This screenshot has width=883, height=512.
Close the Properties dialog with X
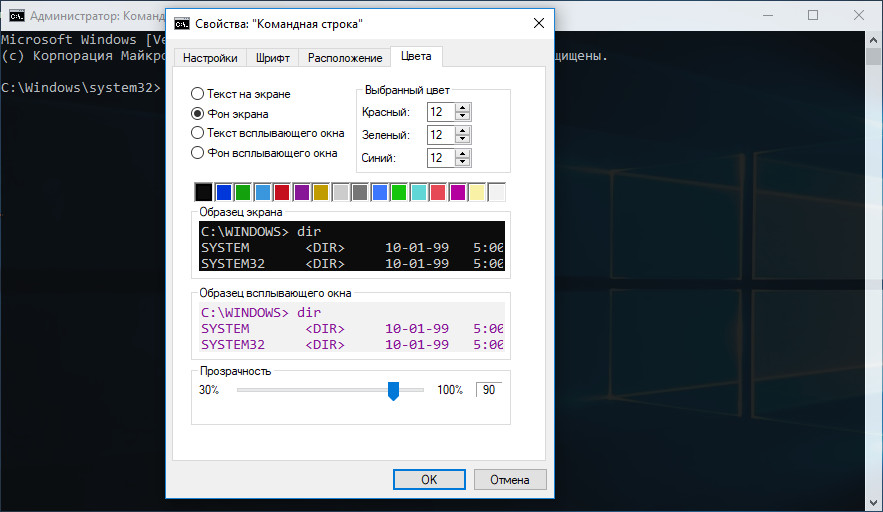(x=539, y=23)
